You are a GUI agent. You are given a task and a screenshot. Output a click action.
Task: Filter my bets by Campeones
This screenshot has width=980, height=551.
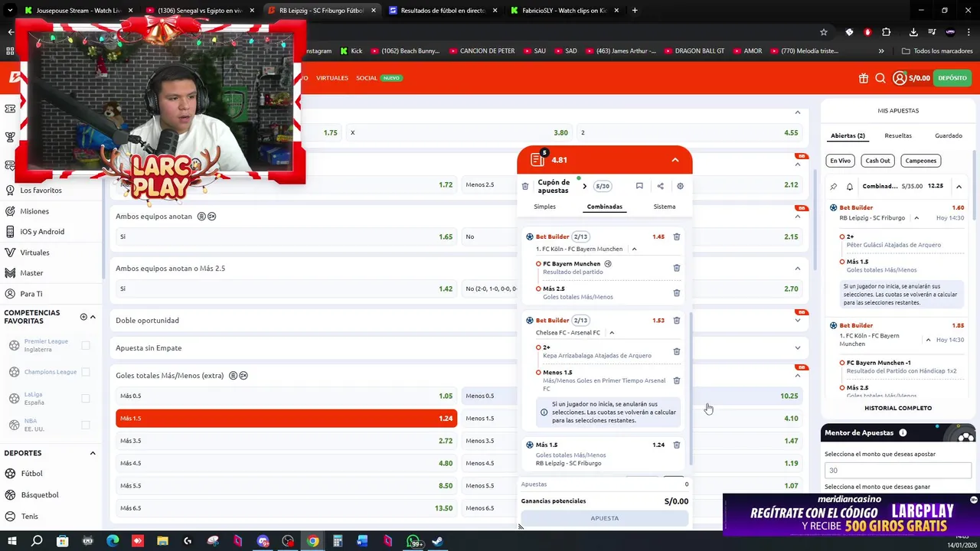[x=921, y=161]
